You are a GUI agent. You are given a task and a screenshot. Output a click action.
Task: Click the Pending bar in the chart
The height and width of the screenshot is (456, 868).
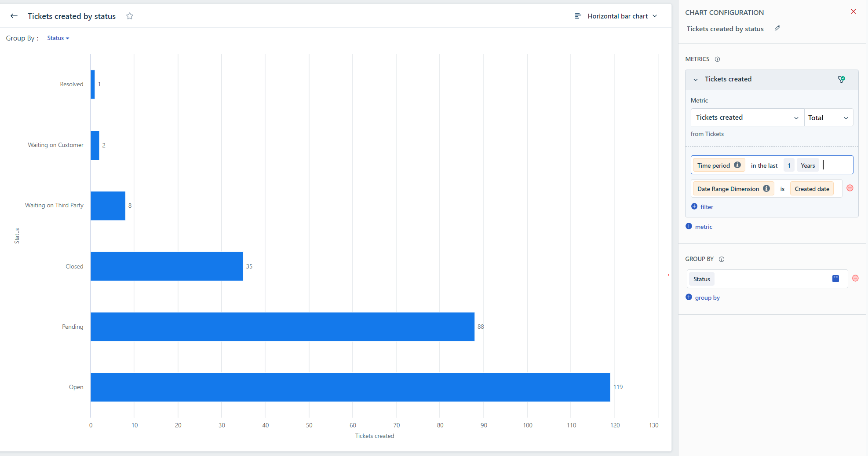click(x=282, y=327)
